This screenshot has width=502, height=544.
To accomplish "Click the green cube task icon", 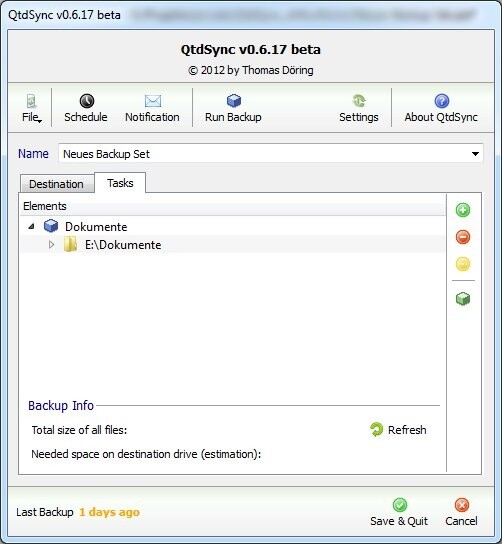I will pyautogui.click(x=462, y=298).
